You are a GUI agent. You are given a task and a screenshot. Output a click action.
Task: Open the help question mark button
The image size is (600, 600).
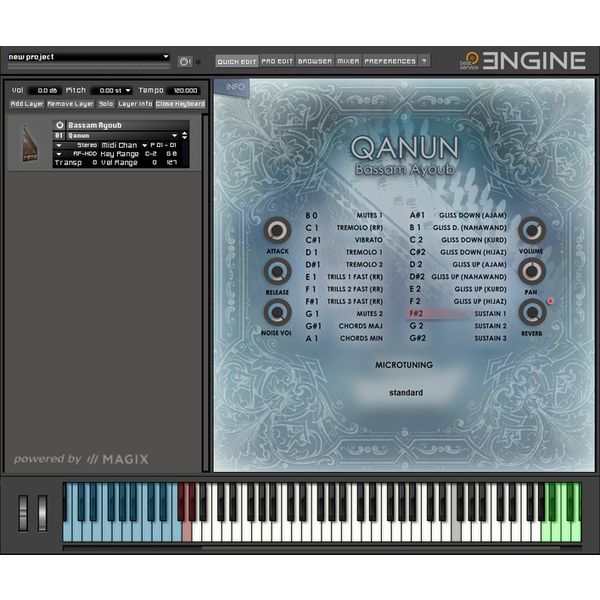click(x=424, y=61)
